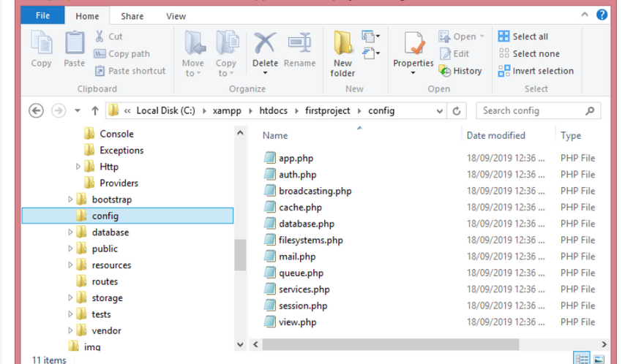The width and height of the screenshot is (644, 364).
Task: Switch to the View ribbon tab
Action: click(176, 16)
